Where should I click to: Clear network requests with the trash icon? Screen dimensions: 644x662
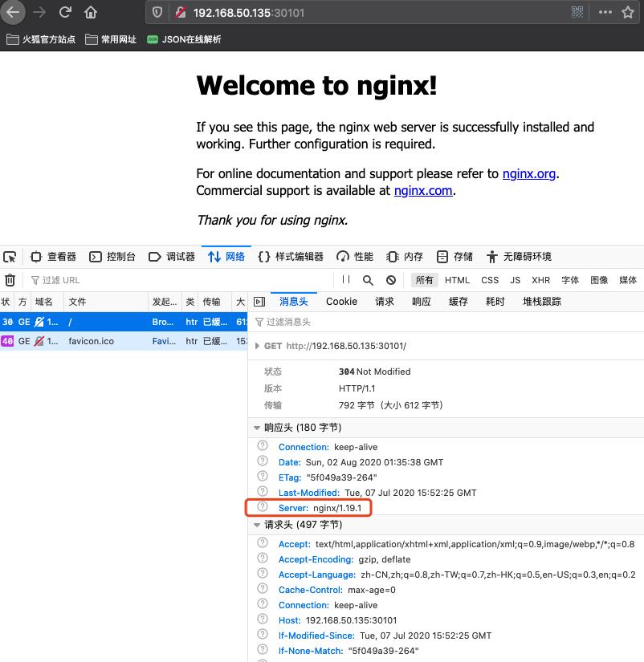[10, 280]
